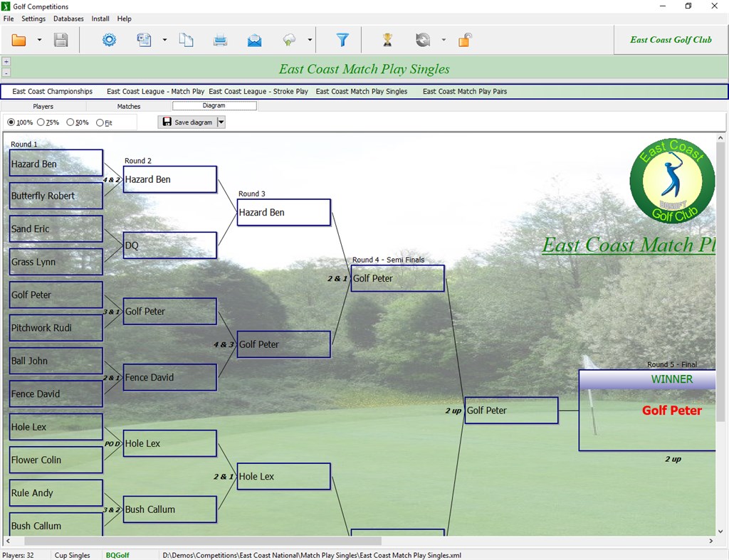Click the Print toolbar icon
Image resolution: width=729 pixels, height=560 pixels.
coord(220,40)
